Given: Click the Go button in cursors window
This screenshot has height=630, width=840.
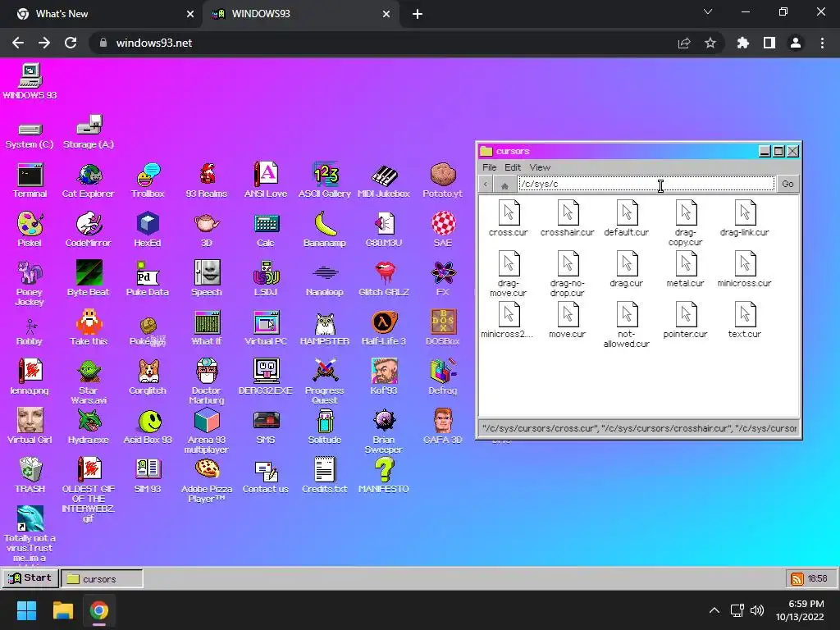Looking at the screenshot, I should click(787, 184).
